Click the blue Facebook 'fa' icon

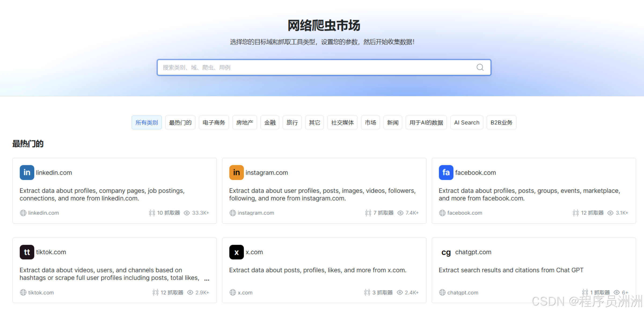point(446,172)
